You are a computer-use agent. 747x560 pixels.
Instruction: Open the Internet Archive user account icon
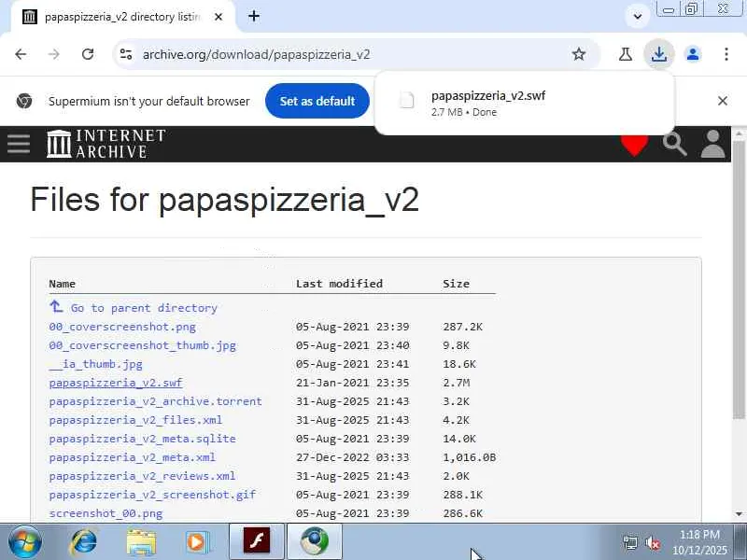click(x=712, y=144)
